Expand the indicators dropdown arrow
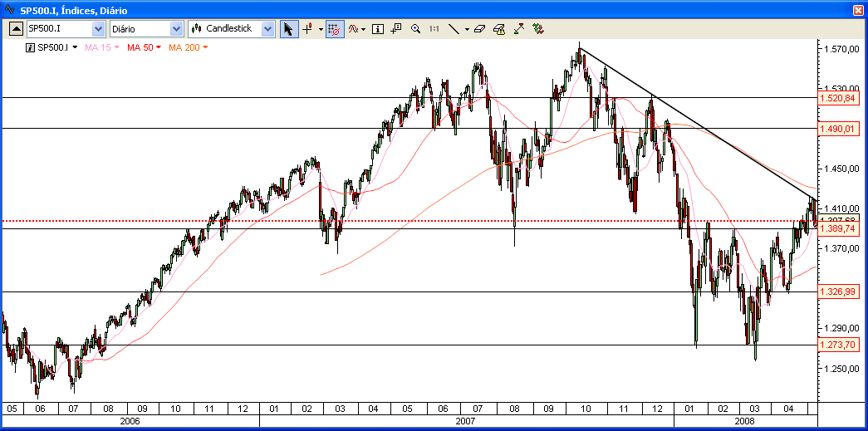Screen dimensions: 868x431 [x=364, y=29]
